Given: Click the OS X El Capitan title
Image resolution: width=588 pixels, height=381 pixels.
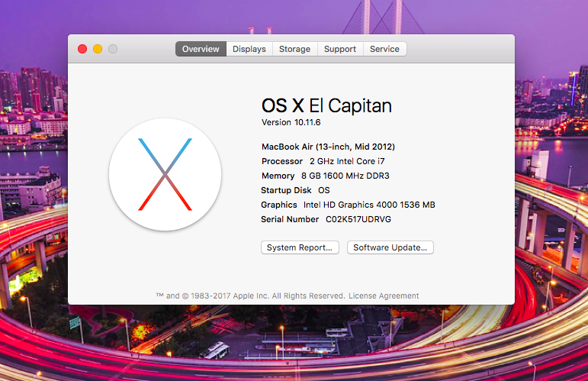Looking at the screenshot, I should pos(326,105).
